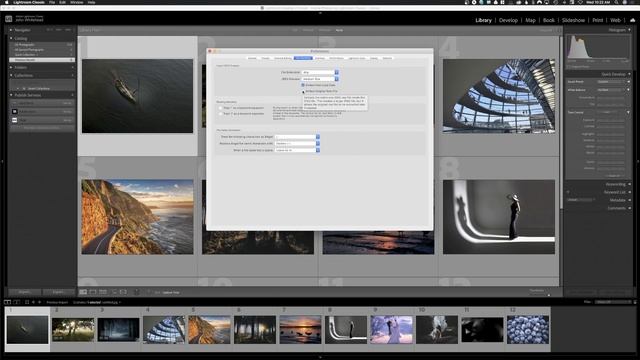Click the Flickr publish service icon
640x360 pixels.
click(x=15, y=120)
